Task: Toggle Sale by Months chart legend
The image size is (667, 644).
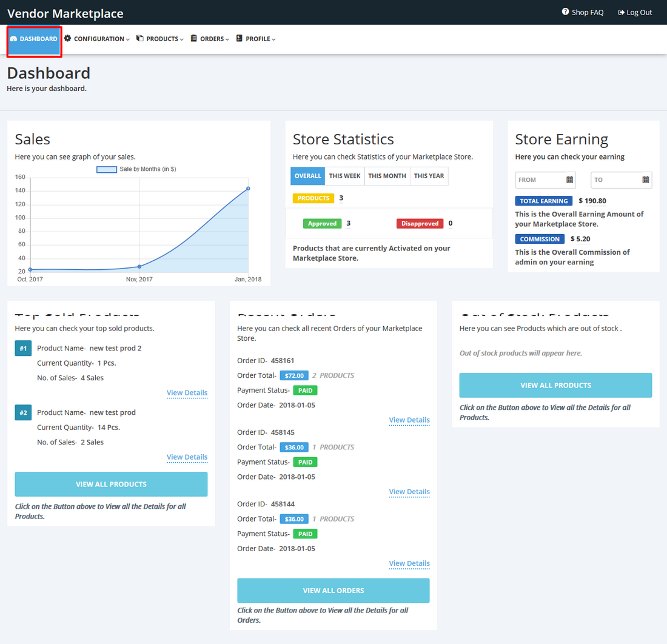Action: [107, 169]
